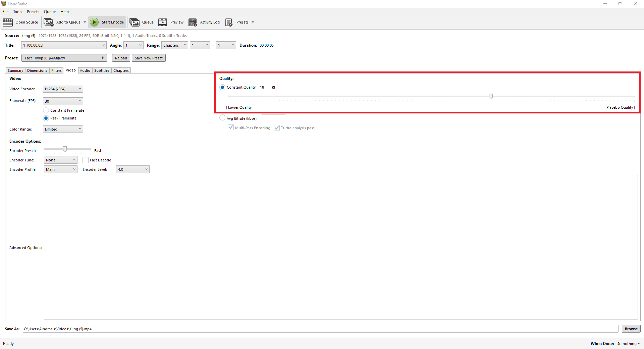Click the Start Encode label

(113, 22)
